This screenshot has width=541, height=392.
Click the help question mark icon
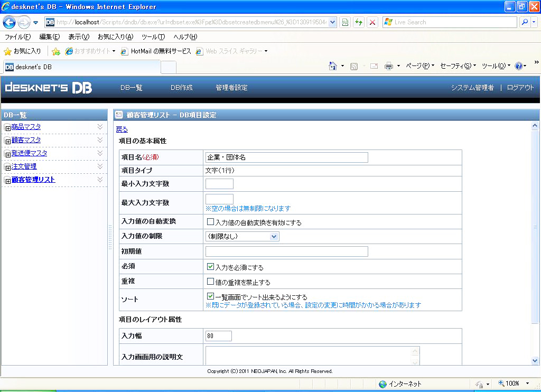click(518, 66)
